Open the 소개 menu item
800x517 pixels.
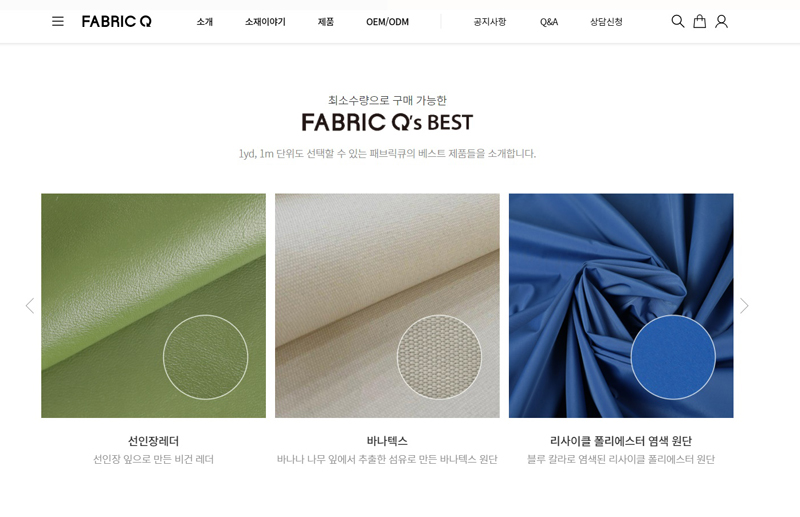pyautogui.click(x=205, y=22)
